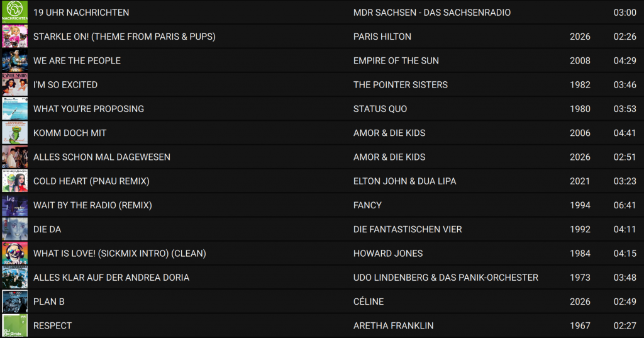The image size is (644, 338).
Task: Select artist Status Quo
Action: pyautogui.click(x=380, y=109)
